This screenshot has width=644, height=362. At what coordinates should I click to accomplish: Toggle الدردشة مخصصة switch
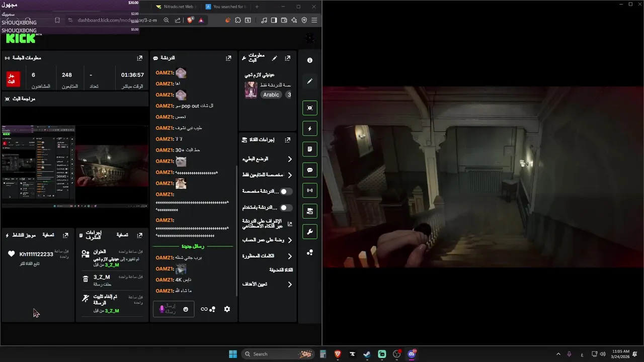coord(286,192)
